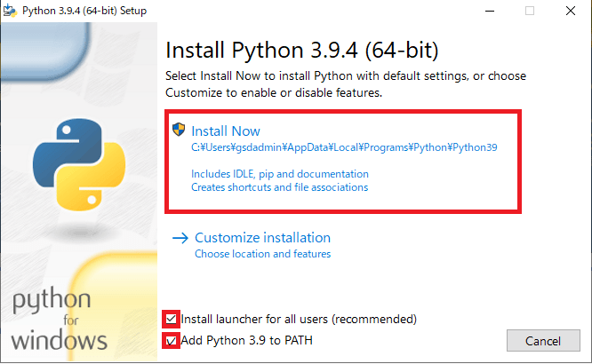Click Creates shortcuts and file associations text
Viewport: 592px width, 364px height.
[x=279, y=187]
